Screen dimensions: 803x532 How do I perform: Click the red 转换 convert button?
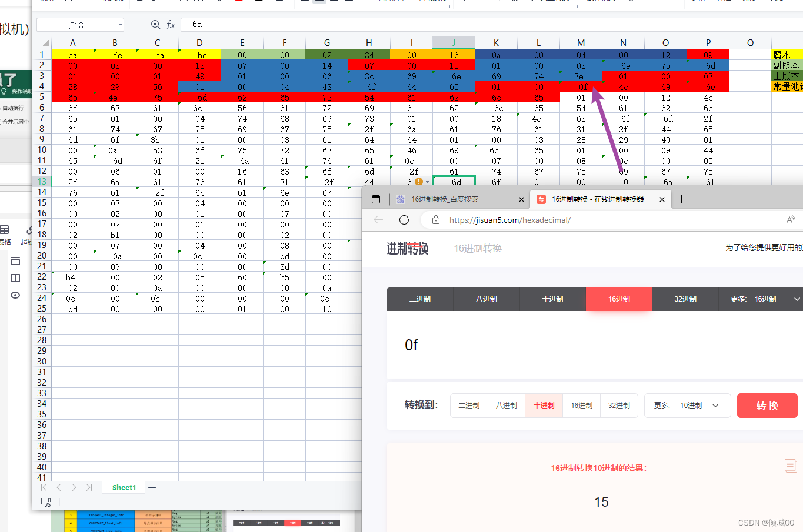767,406
